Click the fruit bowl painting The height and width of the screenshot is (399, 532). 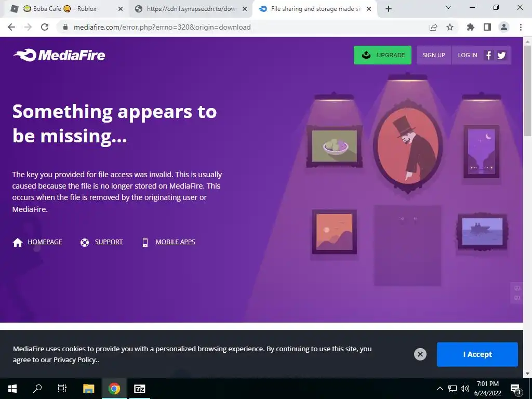click(334, 146)
